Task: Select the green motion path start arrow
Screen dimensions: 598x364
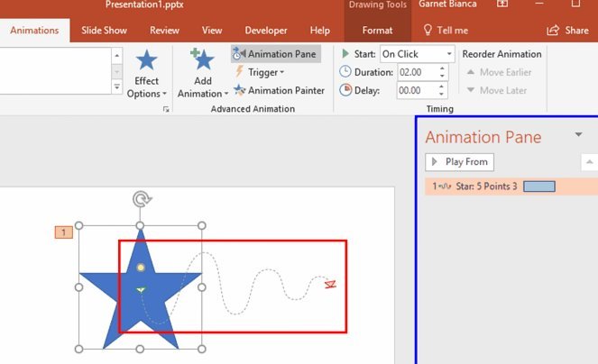Action: click(141, 290)
